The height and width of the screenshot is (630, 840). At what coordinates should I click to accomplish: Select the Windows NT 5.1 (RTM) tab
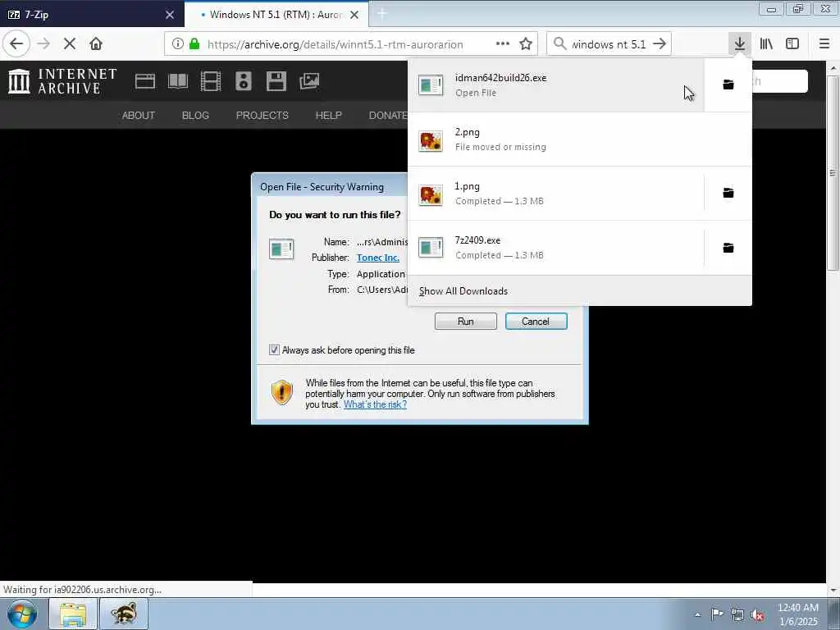[276, 15]
